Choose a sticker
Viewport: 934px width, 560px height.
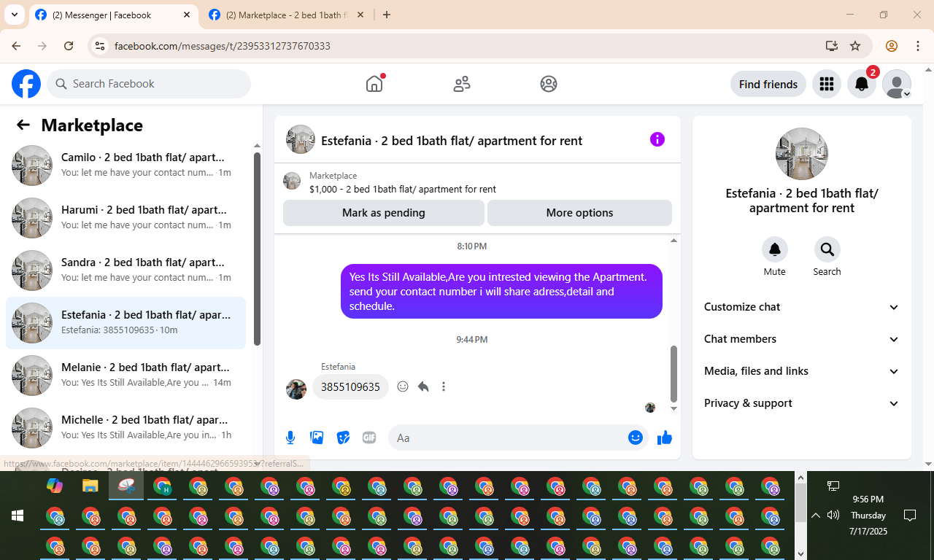click(x=343, y=437)
